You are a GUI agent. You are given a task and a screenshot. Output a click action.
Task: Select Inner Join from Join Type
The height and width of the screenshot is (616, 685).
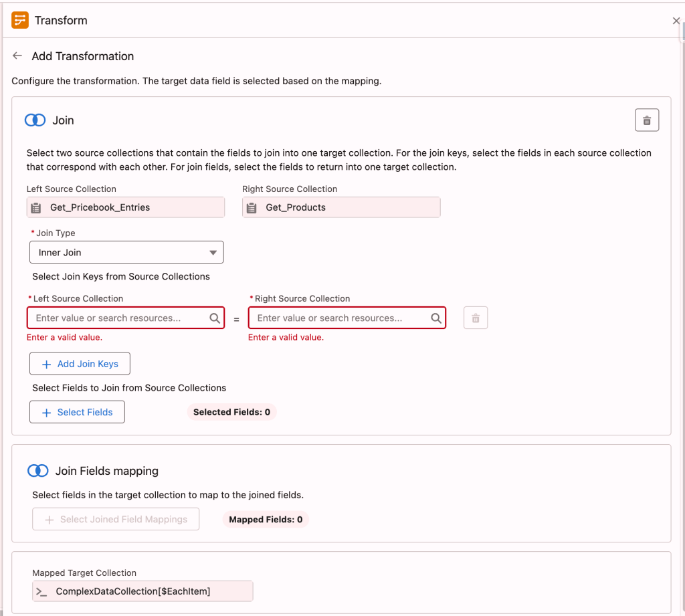[126, 252]
